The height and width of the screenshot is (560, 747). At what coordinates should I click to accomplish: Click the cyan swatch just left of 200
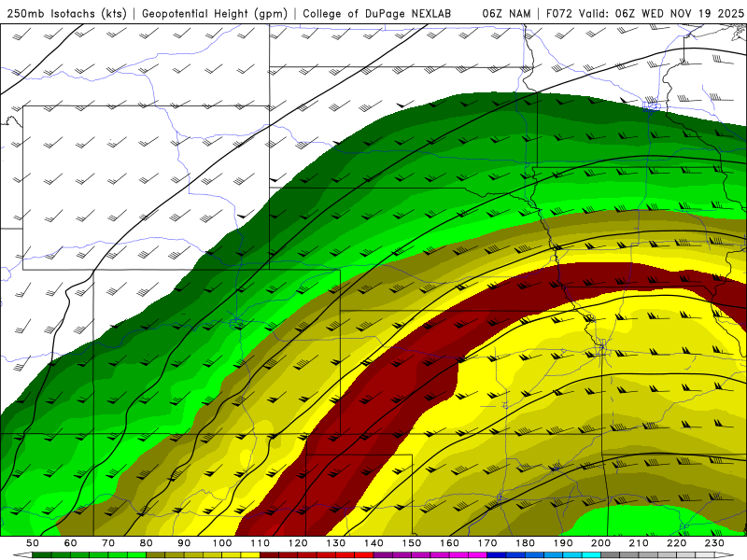(591, 555)
